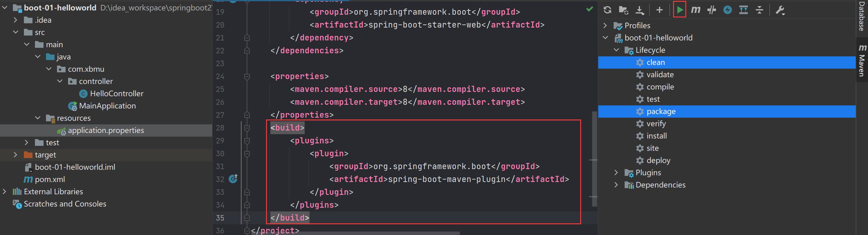The height and width of the screenshot is (235, 868).
Task: Toggle skip tests mode icon
Action: [x=728, y=10]
